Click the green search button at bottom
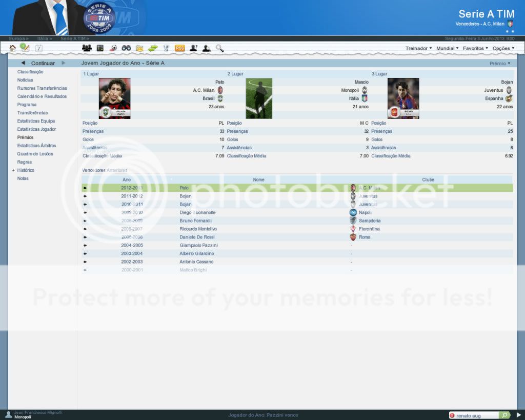The image size is (525, 420). (x=504, y=415)
